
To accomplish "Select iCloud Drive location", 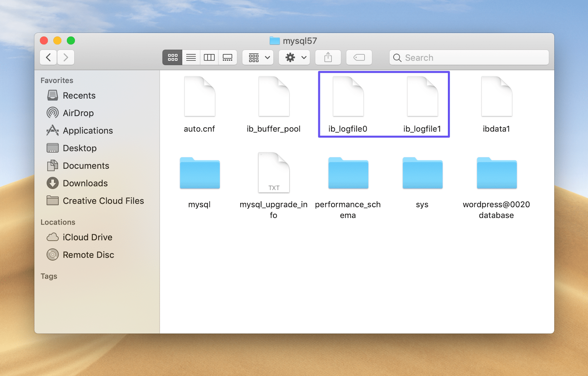I will [x=87, y=237].
